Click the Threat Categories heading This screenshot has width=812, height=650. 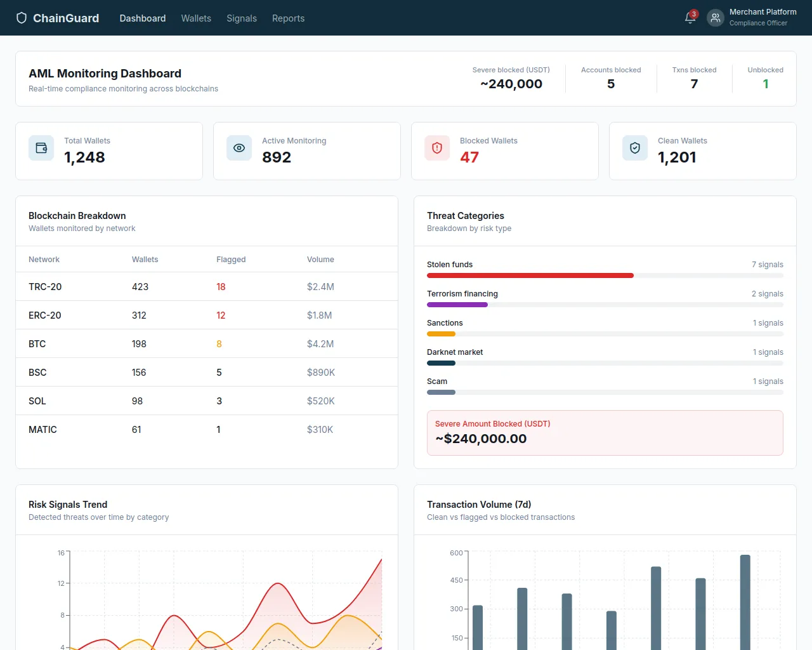(x=466, y=216)
